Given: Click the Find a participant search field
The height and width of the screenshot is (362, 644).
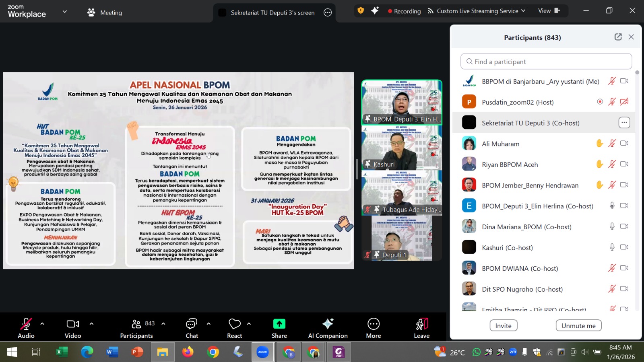Looking at the screenshot, I should click(546, 62).
